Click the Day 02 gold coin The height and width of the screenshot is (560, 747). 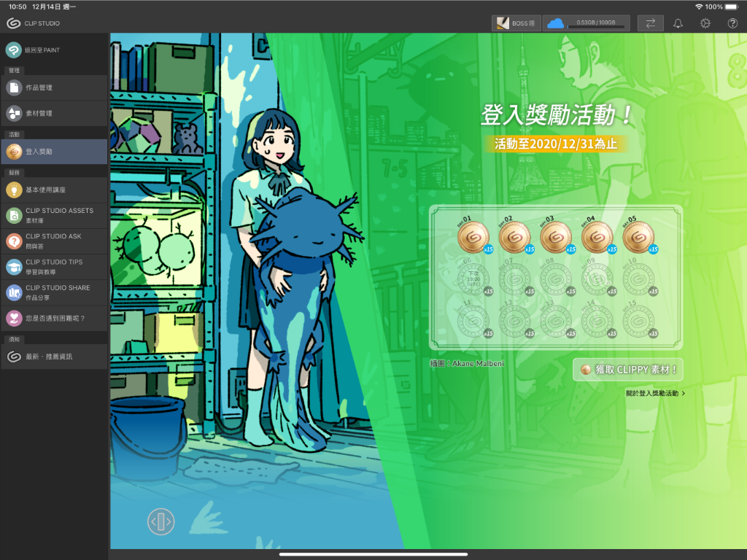tap(514, 237)
